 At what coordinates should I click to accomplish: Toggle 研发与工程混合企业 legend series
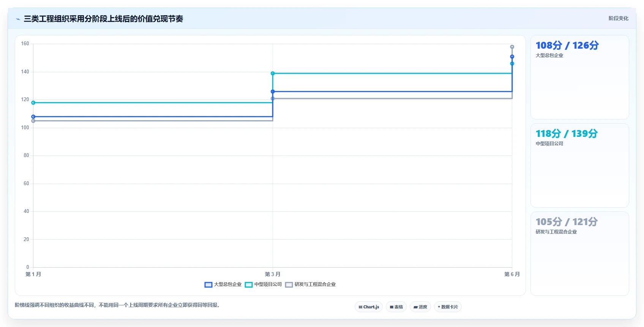(x=310, y=284)
